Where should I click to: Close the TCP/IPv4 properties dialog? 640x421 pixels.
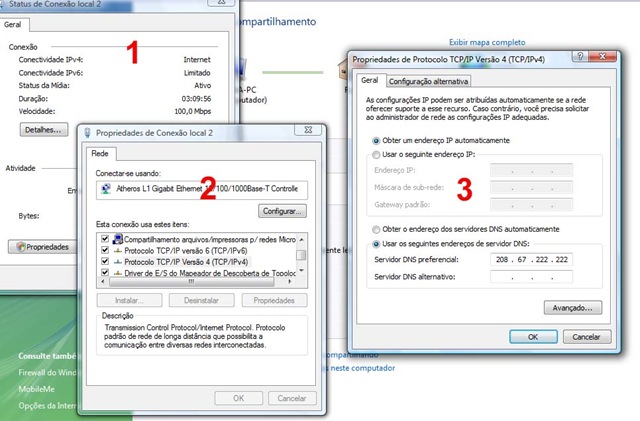pyautogui.click(x=602, y=56)
